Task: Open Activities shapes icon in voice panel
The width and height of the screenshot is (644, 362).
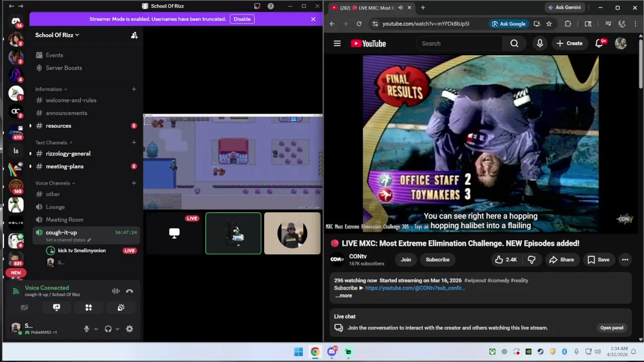Action: [89, 308]
